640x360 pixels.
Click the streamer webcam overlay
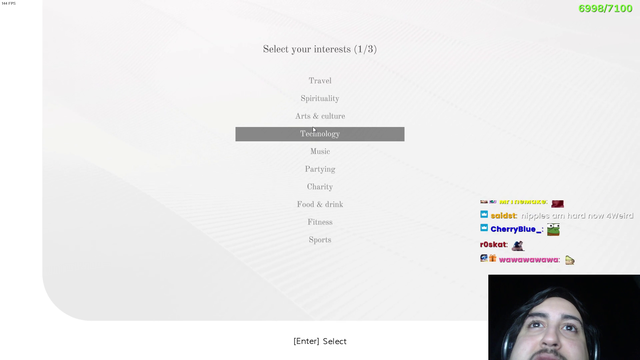[564, 317]
